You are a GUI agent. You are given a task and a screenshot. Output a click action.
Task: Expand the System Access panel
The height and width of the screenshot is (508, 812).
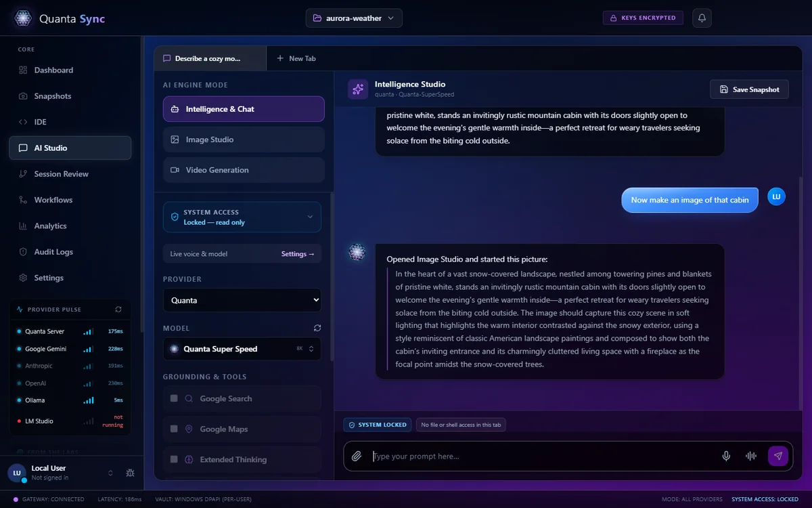click(242, 217)
